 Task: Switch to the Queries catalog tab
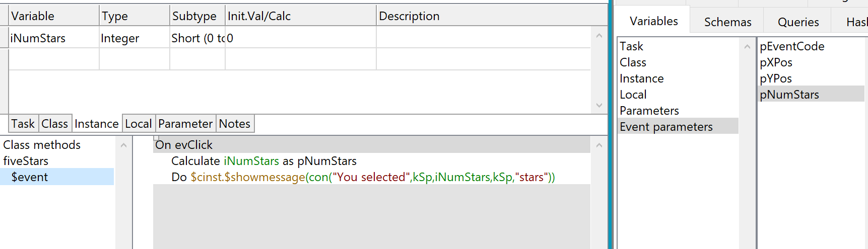pos(797,22)
